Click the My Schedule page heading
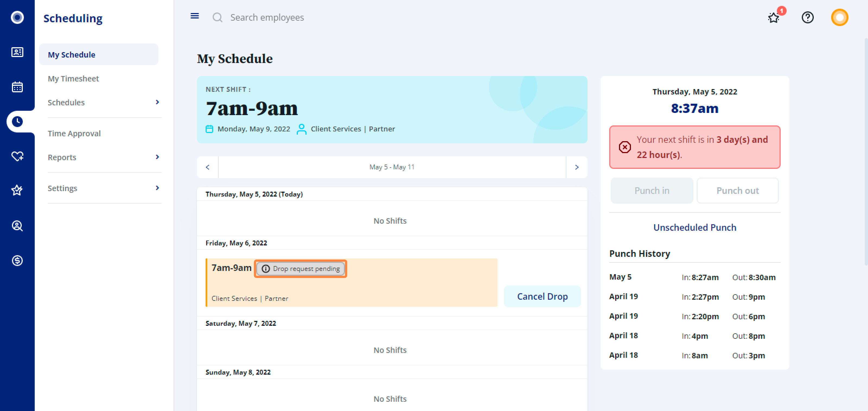The image size is (868, 411). (235, 59)
